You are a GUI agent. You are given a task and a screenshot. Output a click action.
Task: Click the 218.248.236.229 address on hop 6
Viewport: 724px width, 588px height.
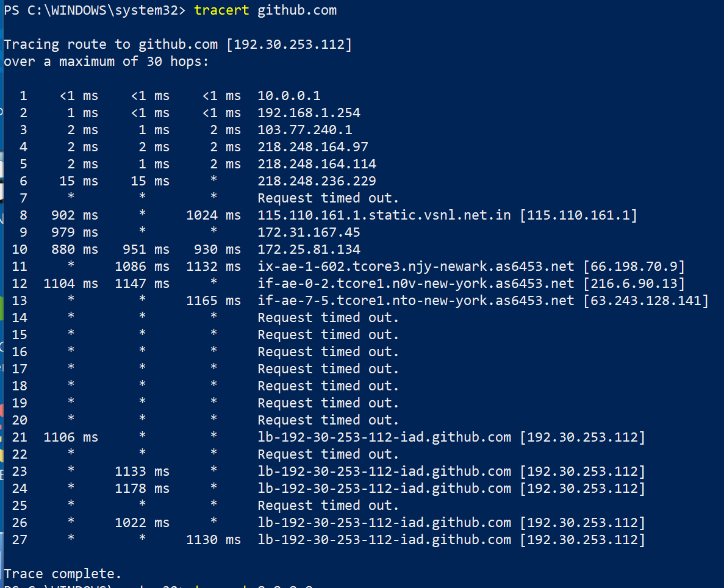pyautogui.click(x=317, y=181)
